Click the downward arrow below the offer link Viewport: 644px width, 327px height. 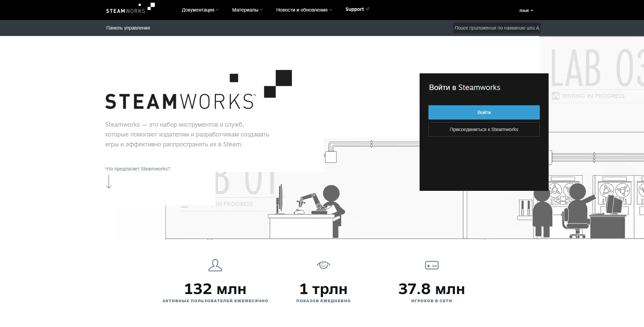(109, 182)
